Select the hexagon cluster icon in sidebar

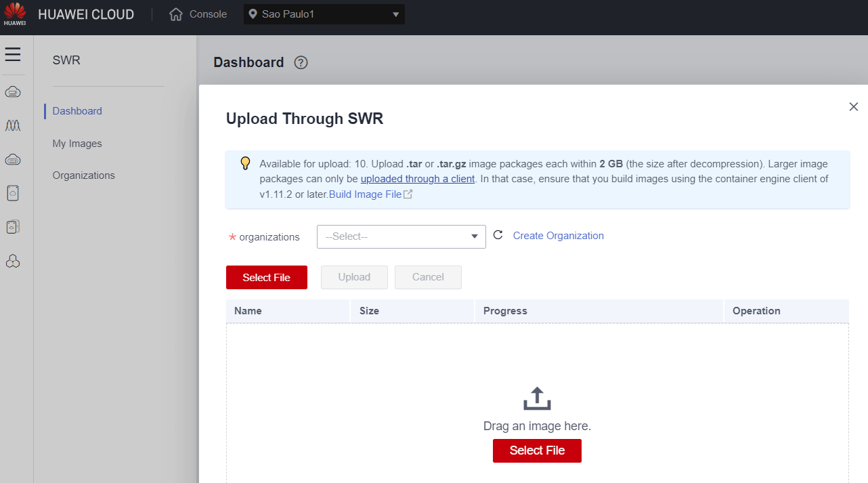(x=13, y=261)
